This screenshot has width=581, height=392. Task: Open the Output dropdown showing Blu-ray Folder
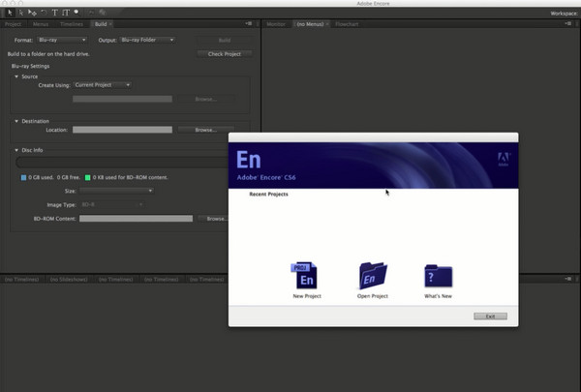147,40
